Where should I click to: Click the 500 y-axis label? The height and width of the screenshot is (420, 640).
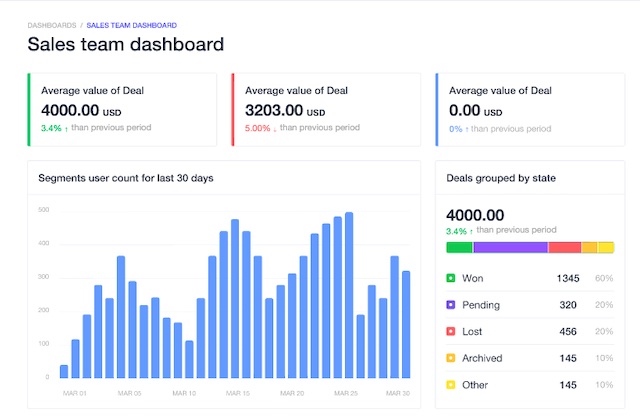tap(44, 210)
